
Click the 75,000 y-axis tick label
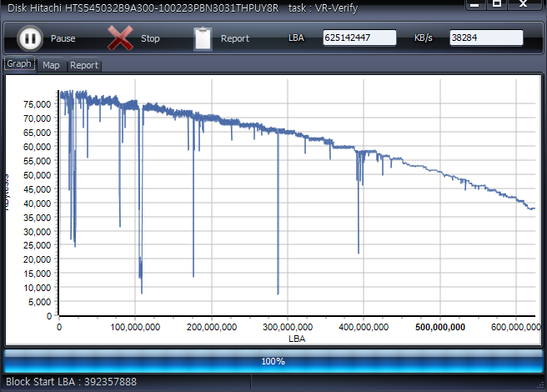[35, 104]
